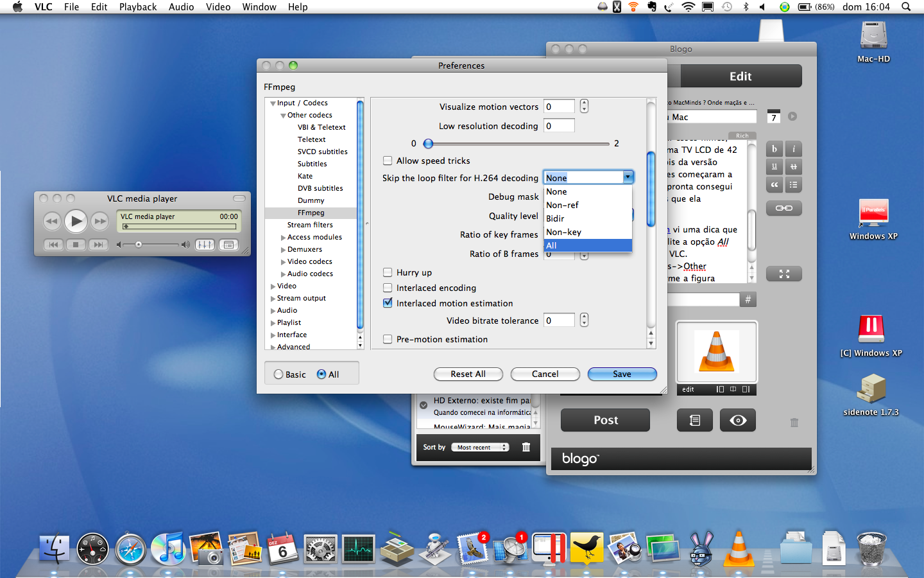Click the Blogo drafts list button
Screen dimensions: 924x578
[695, 420]
